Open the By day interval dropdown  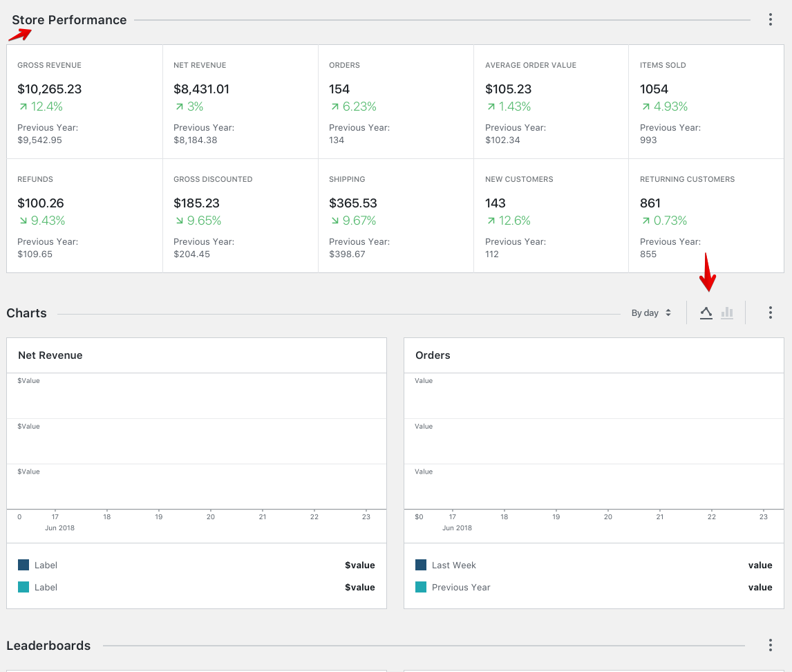pyautogui.click(x=650, y=312)
